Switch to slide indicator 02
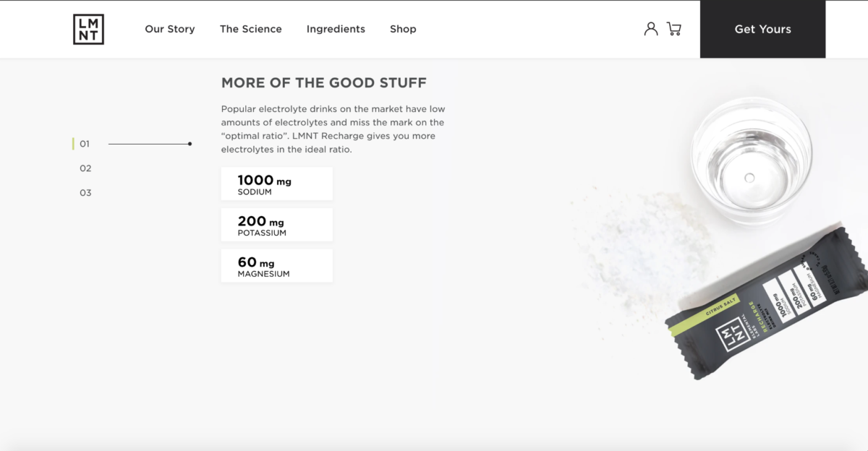Viewport: 868px width, 451px height. pos(85,168)
